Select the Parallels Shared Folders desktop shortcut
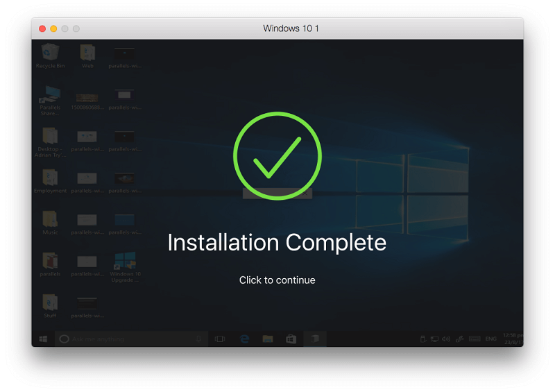Viewport: 555px width, 392px height. click(x=50, y=101)
